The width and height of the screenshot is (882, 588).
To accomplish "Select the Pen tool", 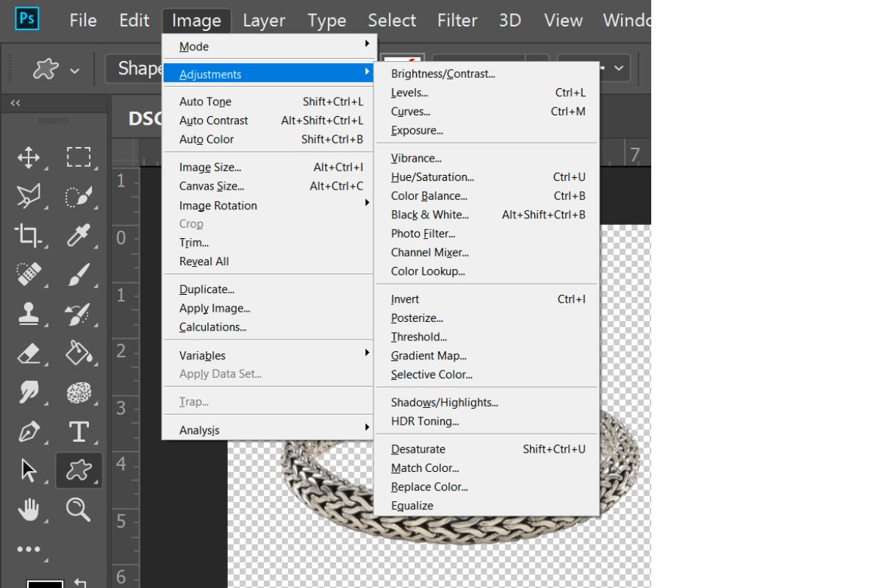I will [x=29, y=431].
